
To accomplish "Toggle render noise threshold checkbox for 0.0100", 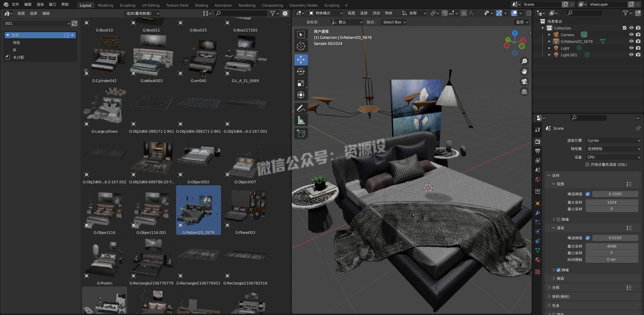I will tap(588, 238).
